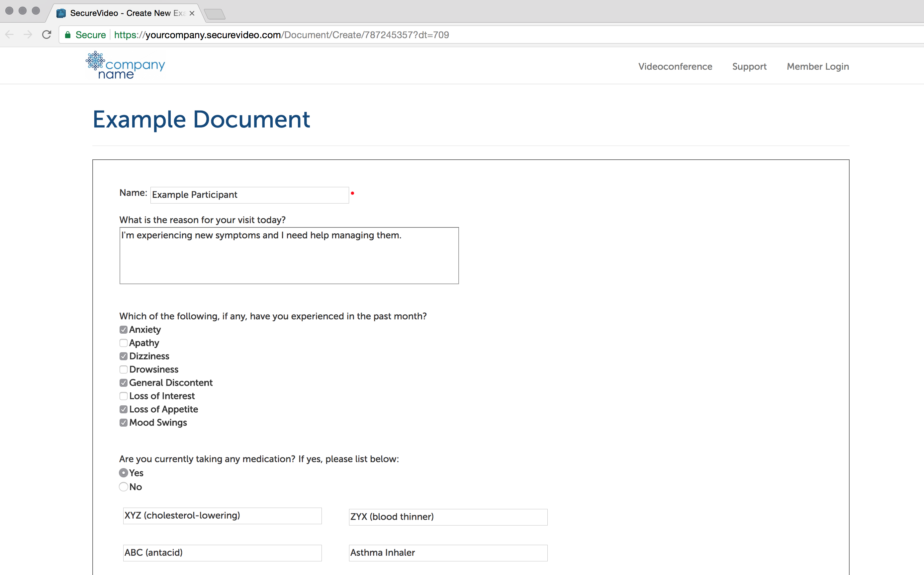Viewport: 924px width, 575px height.
Task: Click the browser back arrow
Action: pos(10,35)
